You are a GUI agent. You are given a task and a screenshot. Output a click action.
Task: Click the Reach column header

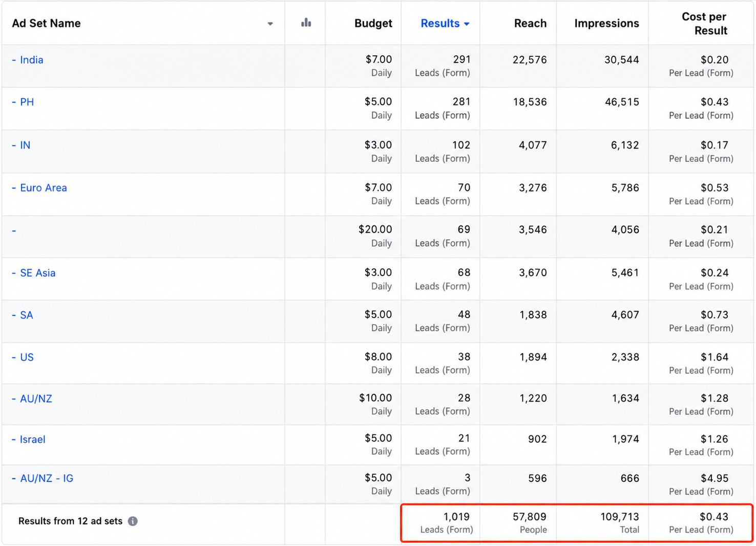pyautogui.click(x=530, y=23)
